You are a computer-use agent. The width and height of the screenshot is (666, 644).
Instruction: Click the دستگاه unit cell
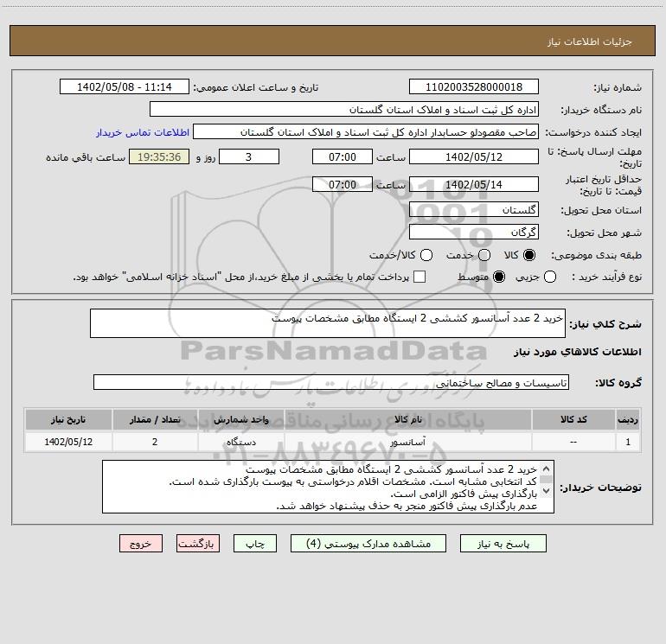(x=240, y=442)
